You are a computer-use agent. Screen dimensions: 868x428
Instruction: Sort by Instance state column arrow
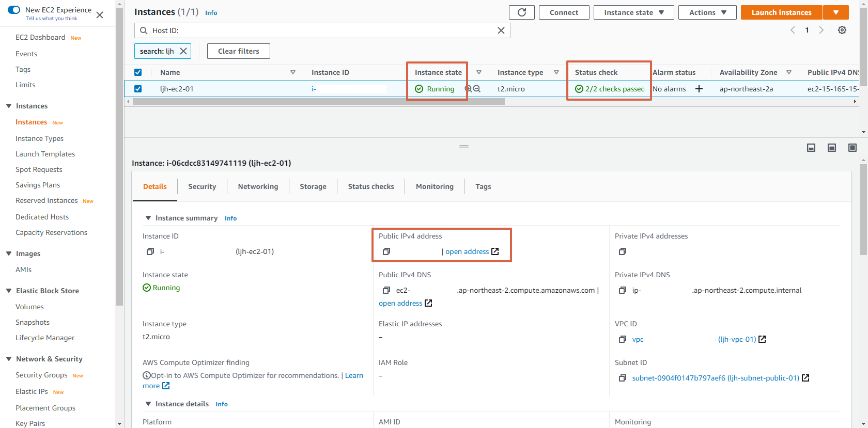(x=479, y=72)
